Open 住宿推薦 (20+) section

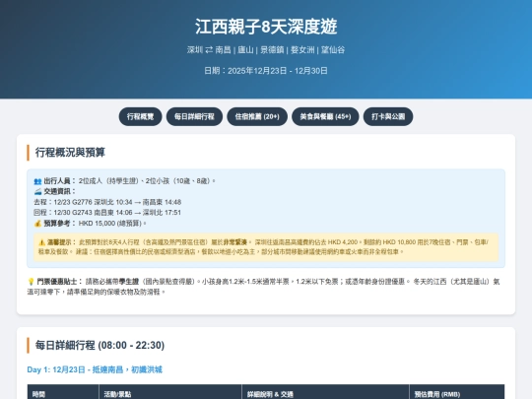click(x=257, y=116)
